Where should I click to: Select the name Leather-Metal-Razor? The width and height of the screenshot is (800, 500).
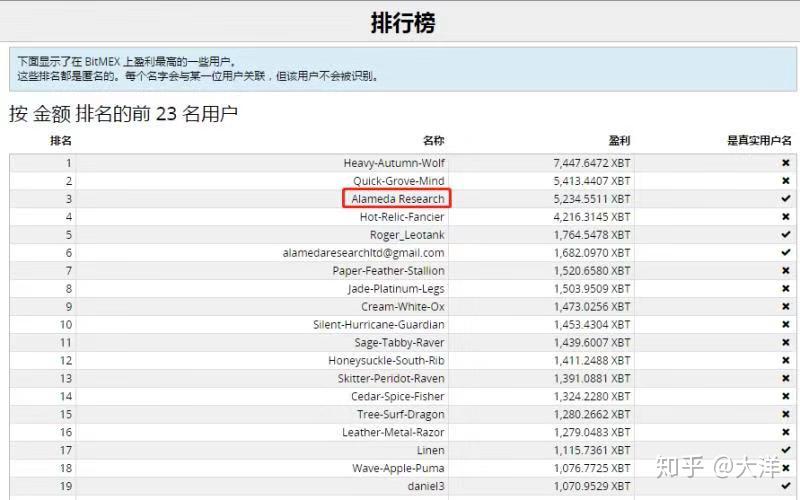[x=393, y=432]
